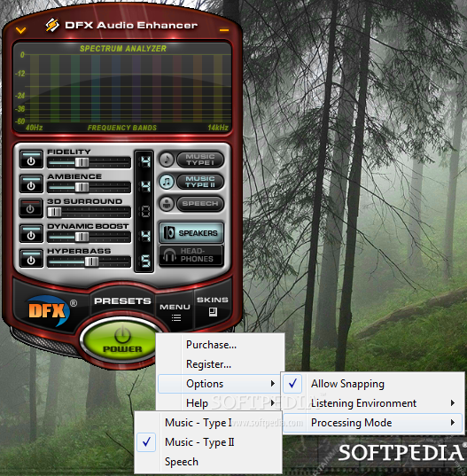This screenshot has height=476, width=467.
Task: Expand the Help submenu
Action: coord(221,402)
